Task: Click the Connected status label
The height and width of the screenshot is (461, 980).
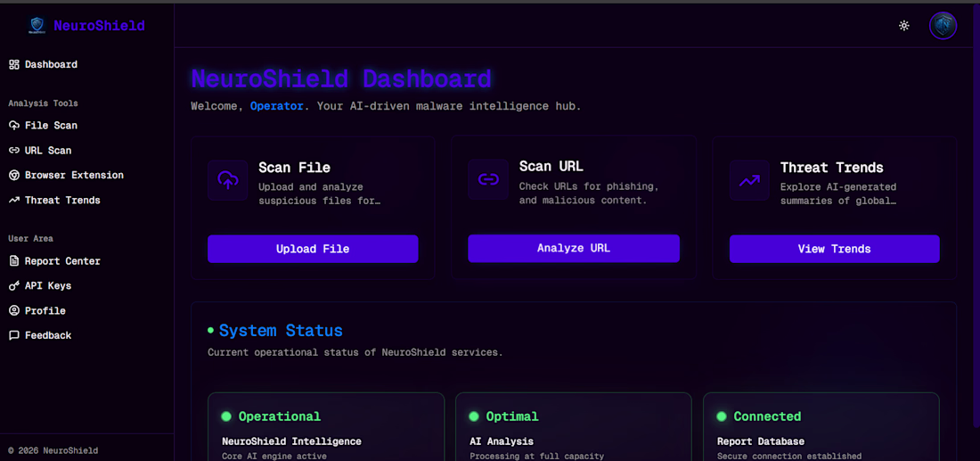Action: 767,416
